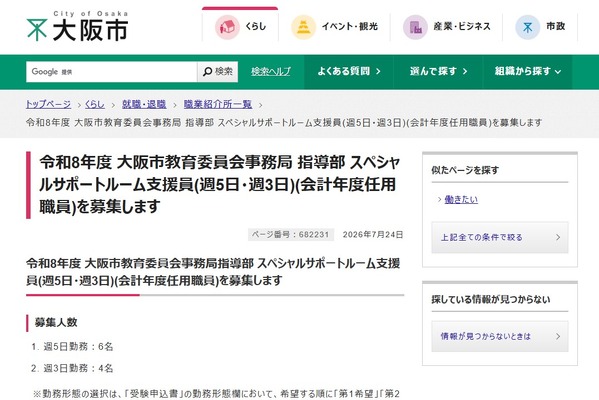
Task: Click the pink house くらし icon
Action: [227, 27]
